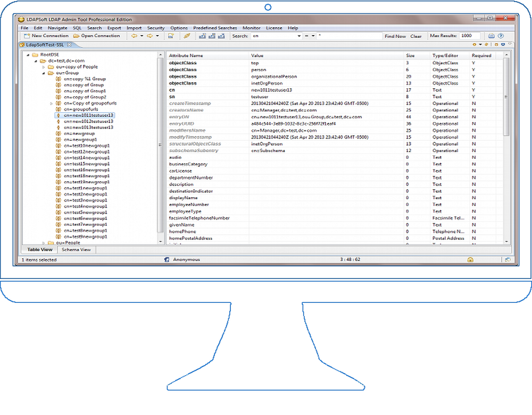Click the attribute table vertical scrollbar
Viewport: 532px width, 415px height.
click(506, 148)
